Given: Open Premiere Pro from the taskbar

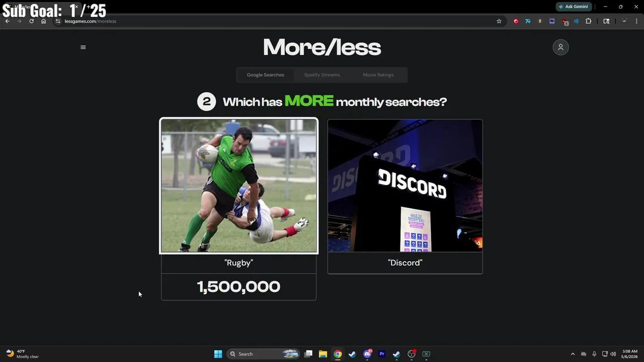Looking at the screenshot, I should click(382, 354).
